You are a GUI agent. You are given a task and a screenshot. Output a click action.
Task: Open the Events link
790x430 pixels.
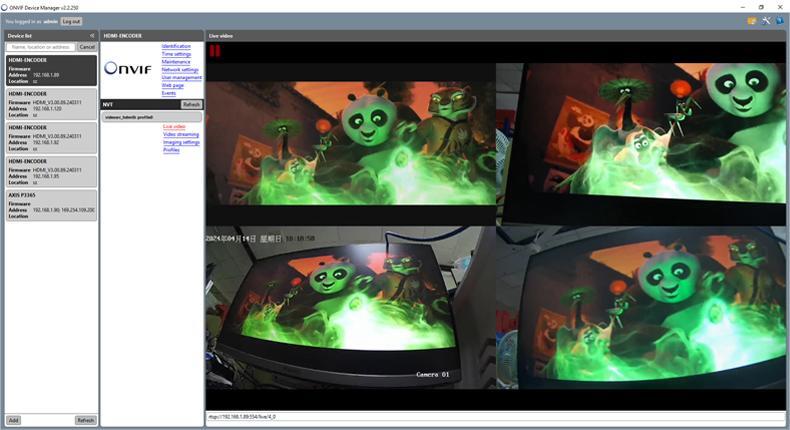coord(168,93)
